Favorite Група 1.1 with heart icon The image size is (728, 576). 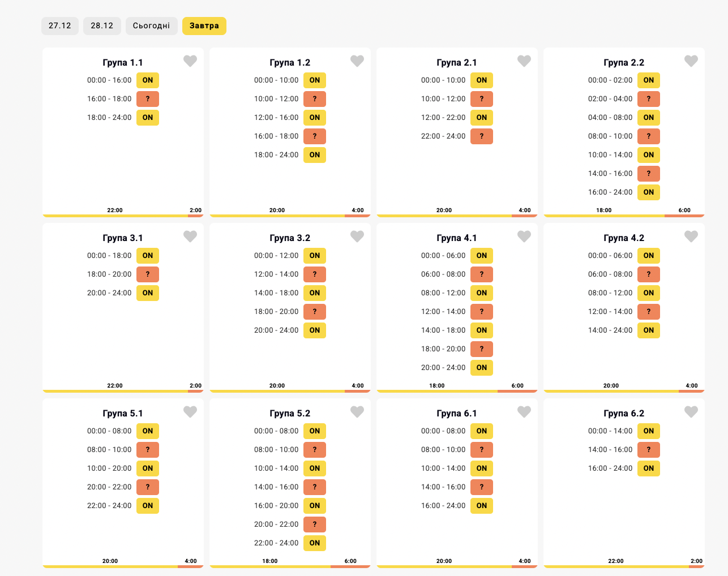click(190, 61)
